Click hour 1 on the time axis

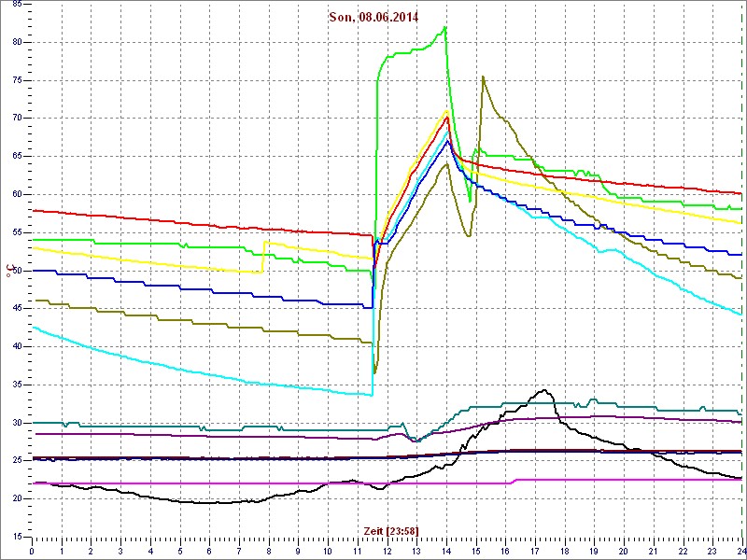tap(62, 552)
